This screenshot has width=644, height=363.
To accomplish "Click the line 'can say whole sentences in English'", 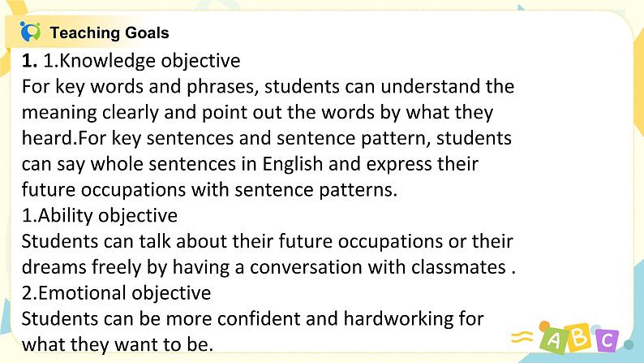I will [250, 164].
